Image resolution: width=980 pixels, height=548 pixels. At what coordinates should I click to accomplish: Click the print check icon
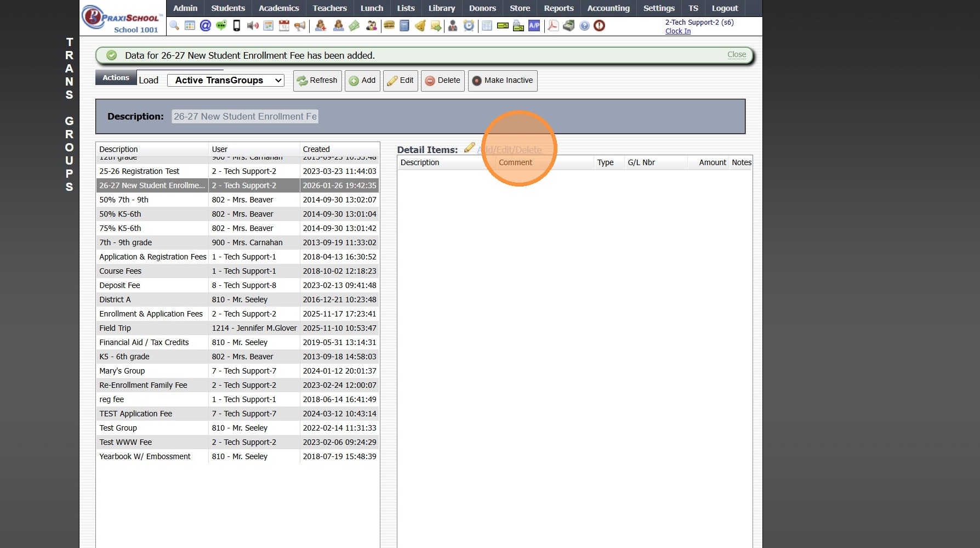tap(519, 26)
